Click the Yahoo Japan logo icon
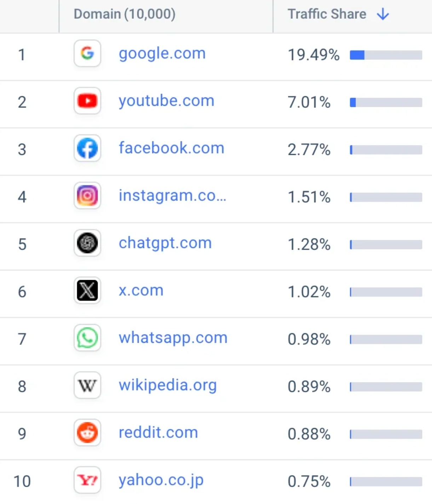The image size is (432, 504). pyautogui.click(x=87, y=480)
